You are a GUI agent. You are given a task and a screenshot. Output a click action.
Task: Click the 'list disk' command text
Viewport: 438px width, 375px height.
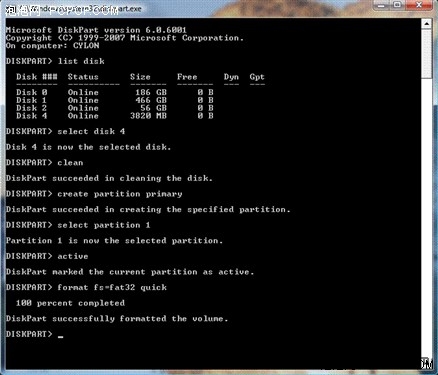point(81,61)
